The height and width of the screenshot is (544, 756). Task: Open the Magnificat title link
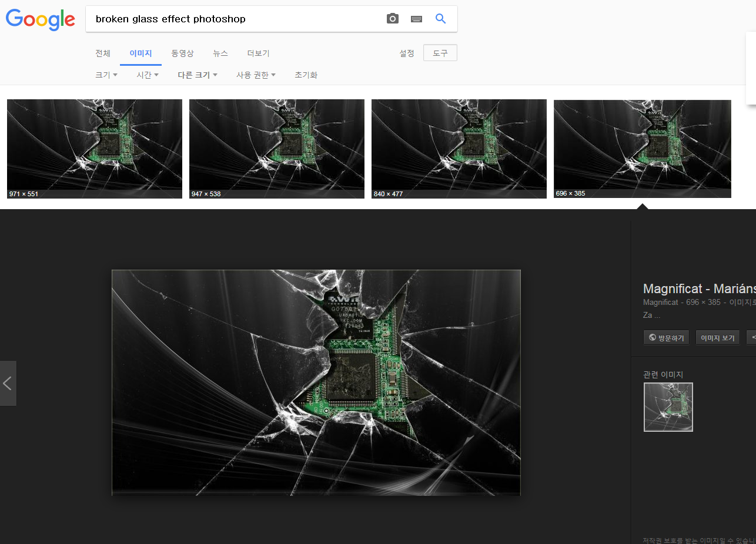coord(699,289)
